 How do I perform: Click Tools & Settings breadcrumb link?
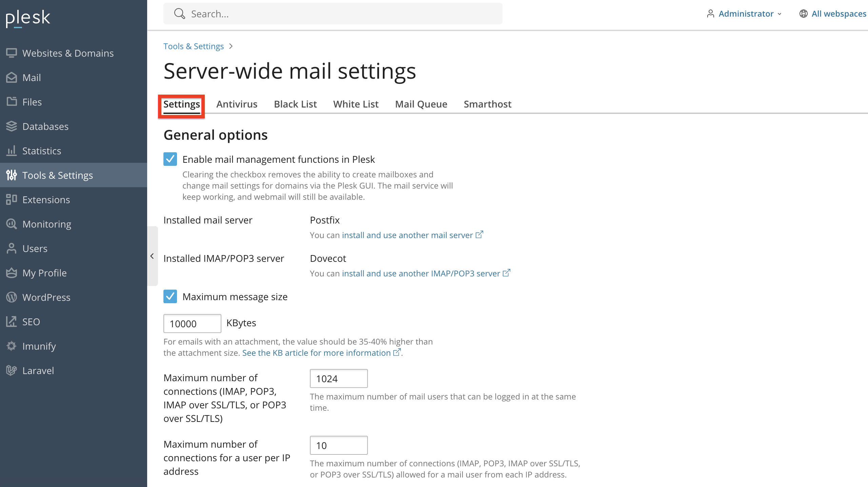(x=194, y=46)
